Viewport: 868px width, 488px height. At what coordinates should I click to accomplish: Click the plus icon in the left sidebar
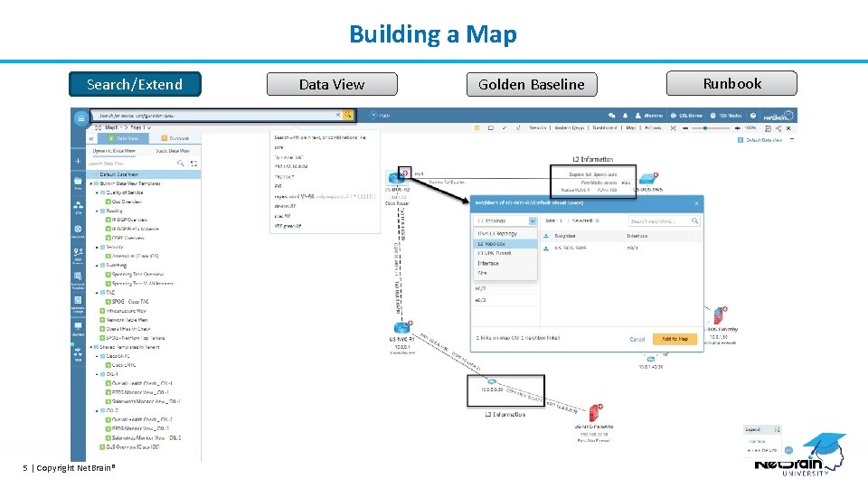78,161
